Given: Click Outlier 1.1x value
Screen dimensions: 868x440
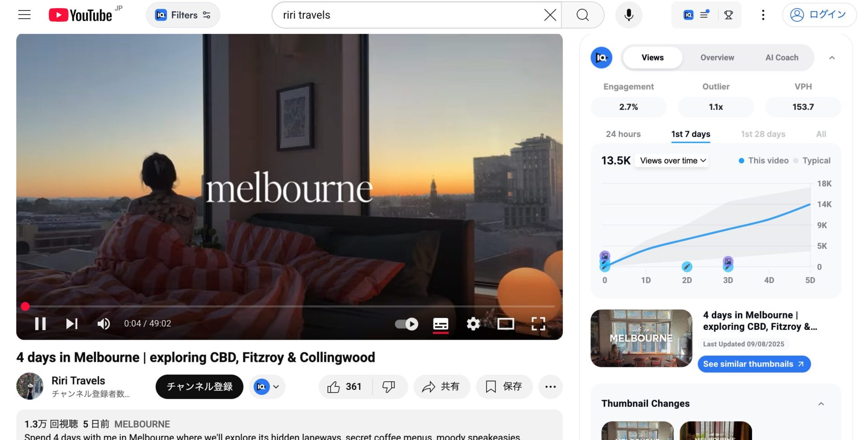Looking at the screenshot, I should tap(716, 107).
